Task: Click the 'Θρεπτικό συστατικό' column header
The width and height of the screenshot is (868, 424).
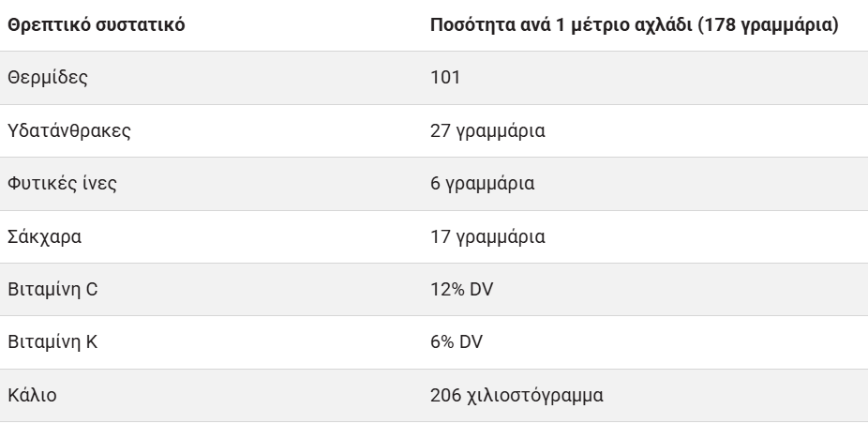Action: pyautogui.click(x=96, y=24)
